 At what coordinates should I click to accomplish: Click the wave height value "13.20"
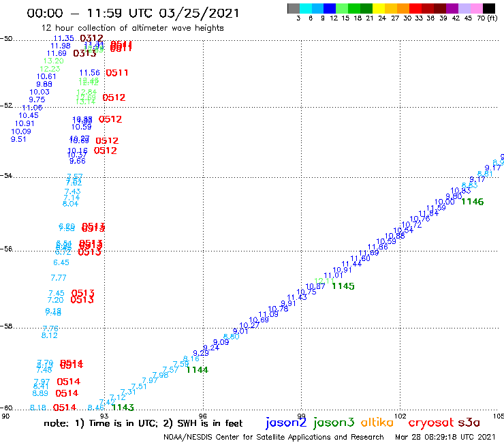click(54, 61)
